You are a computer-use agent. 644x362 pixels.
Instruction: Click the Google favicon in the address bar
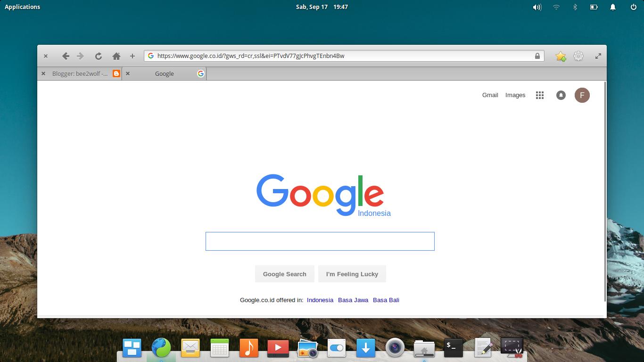(x=151, y=56)
